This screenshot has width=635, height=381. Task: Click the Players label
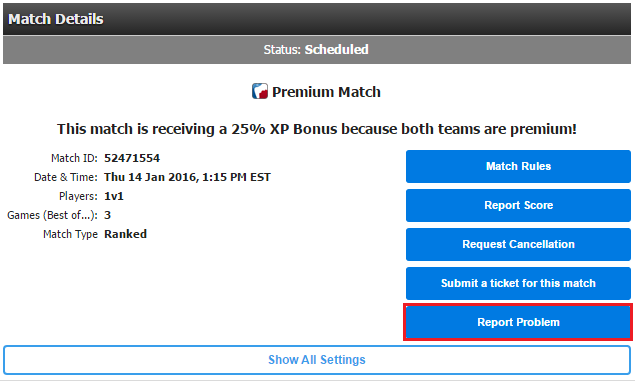point(78,196)
